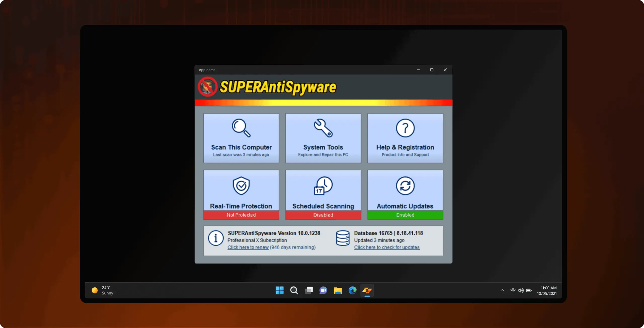Click the 'Enabled' automatic updates status
This screenshot has height=328, width=644.
405,215
